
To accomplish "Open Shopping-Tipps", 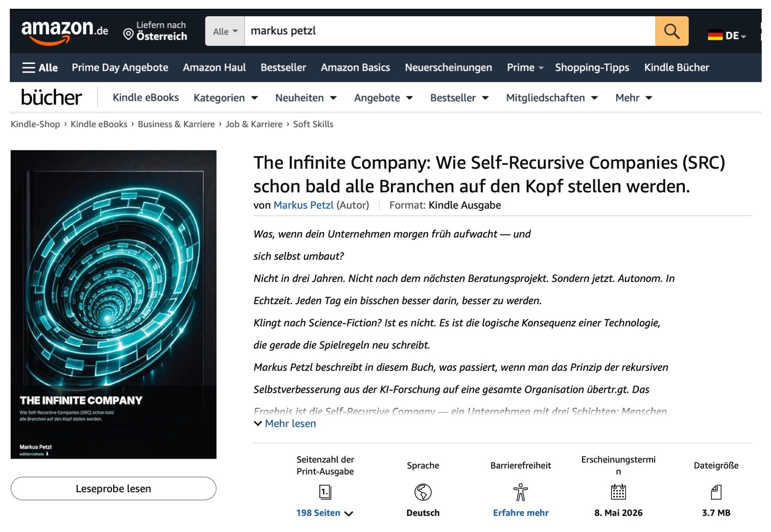I will [592, 68].
